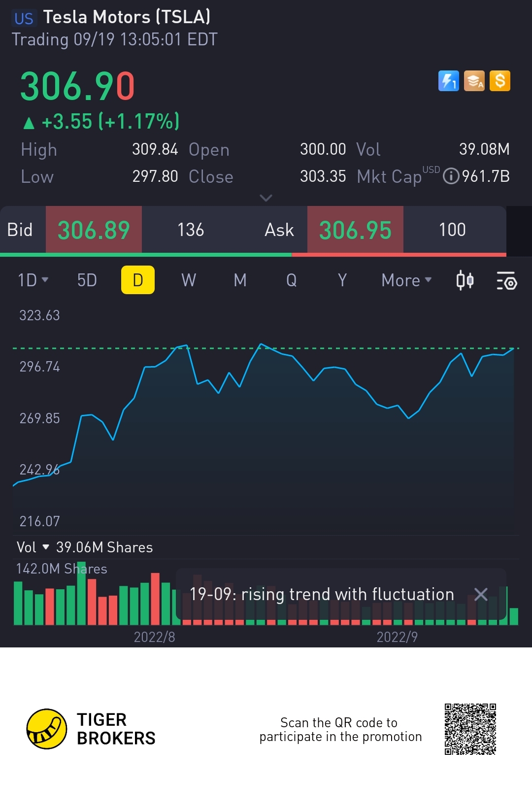Image resolution: width=532 pixels, height=811 pixels.
Task: Tap the 39.06M Shares volume readout
Action: click(x=104, y=547)
